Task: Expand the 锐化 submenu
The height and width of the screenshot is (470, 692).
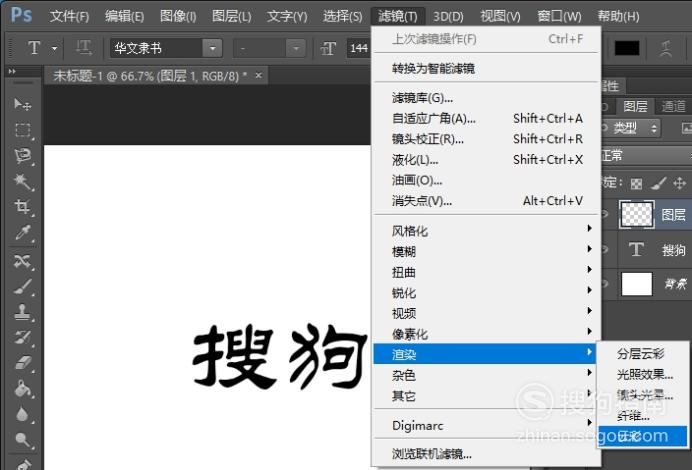Action: tap(486, 293)
